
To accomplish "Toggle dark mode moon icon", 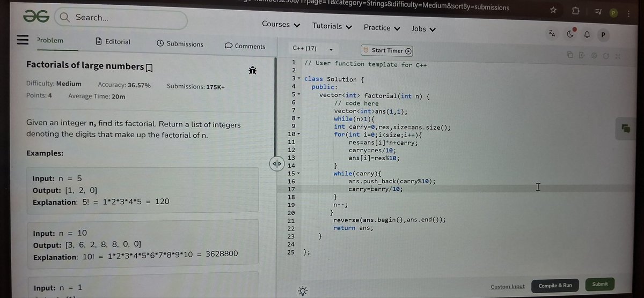I will click(570, 34).
